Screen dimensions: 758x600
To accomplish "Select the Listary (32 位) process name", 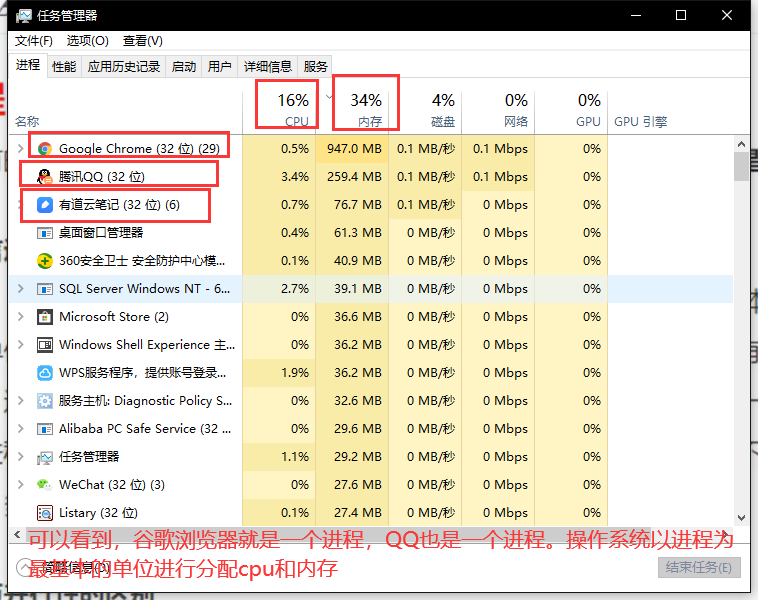I will click(98, 512).
